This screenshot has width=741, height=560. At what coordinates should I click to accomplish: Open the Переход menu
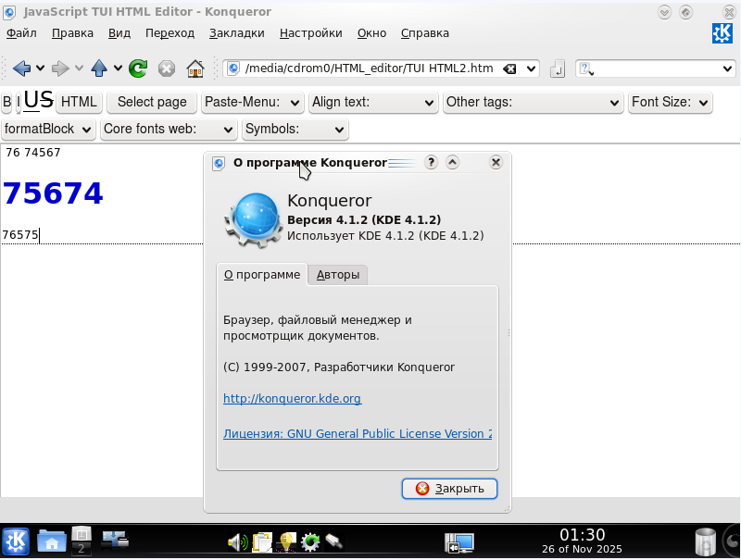point(170,33)
